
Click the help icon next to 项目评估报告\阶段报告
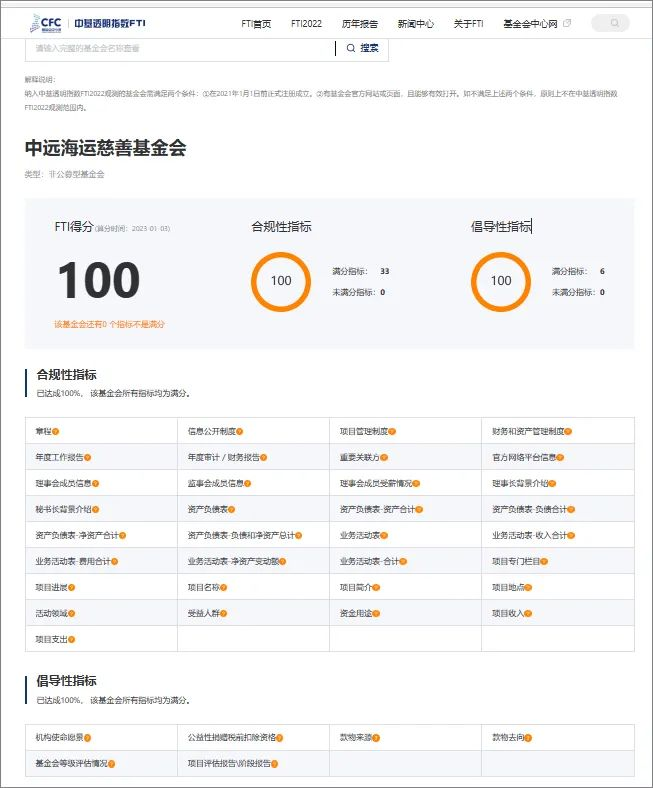coord(274,764)
